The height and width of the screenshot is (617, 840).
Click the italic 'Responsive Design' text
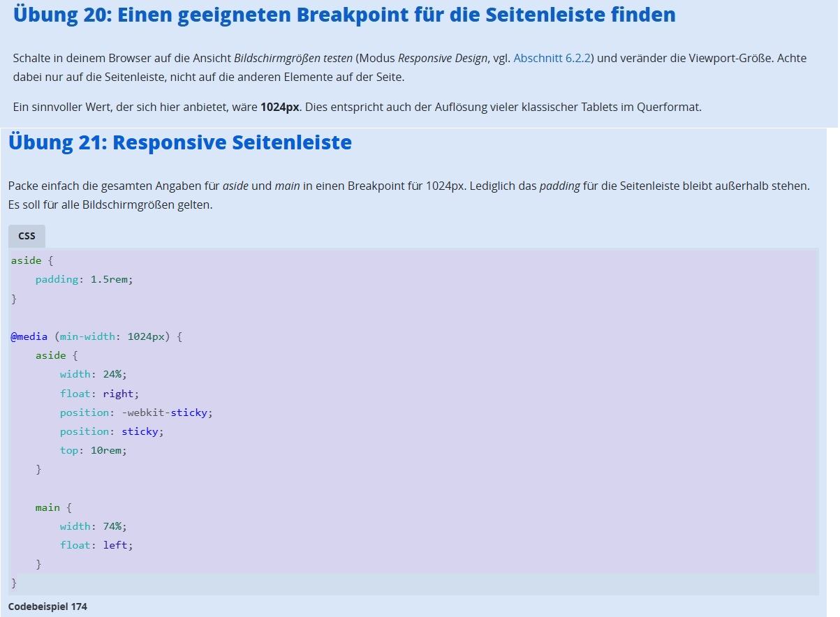[443, 59]
